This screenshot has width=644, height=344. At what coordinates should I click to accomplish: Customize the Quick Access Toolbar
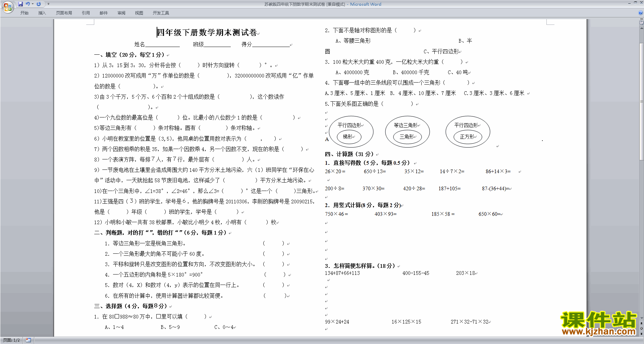[x=48, y=4]
